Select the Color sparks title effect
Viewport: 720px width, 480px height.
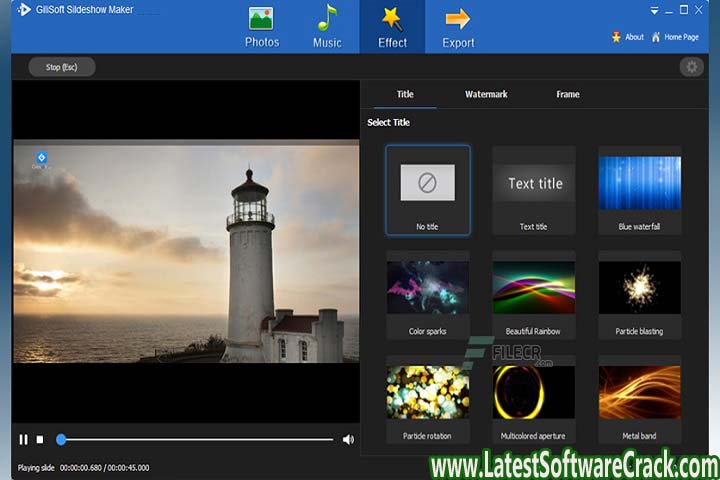[x=427, y=295]
